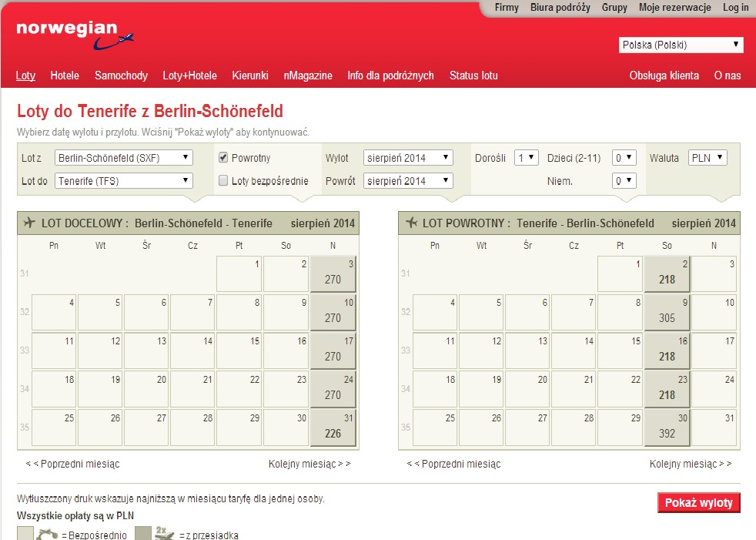Open the Wylot month dropdown

(x=408, y=158)
